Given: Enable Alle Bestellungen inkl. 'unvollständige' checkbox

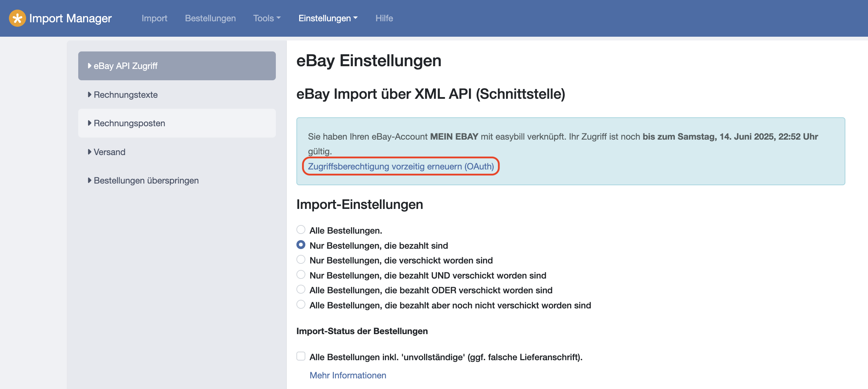Looking at the screenshot, I should (x=301, y=356).
